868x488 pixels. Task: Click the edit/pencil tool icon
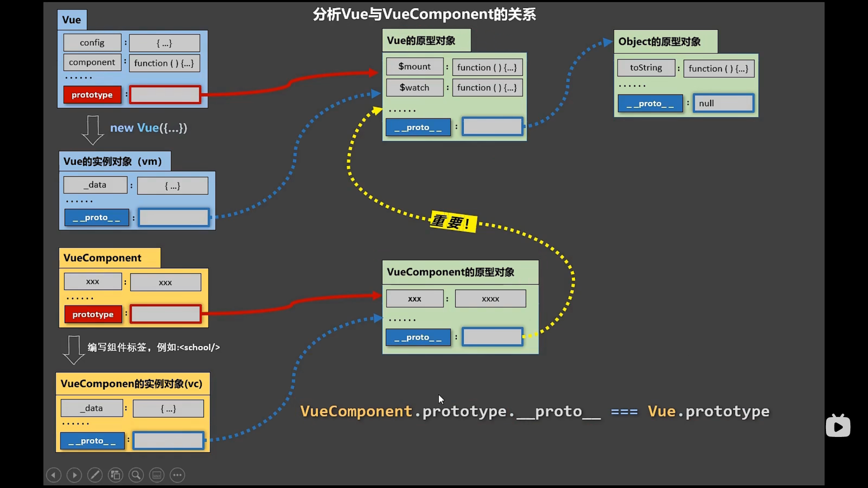pos(95,474)
